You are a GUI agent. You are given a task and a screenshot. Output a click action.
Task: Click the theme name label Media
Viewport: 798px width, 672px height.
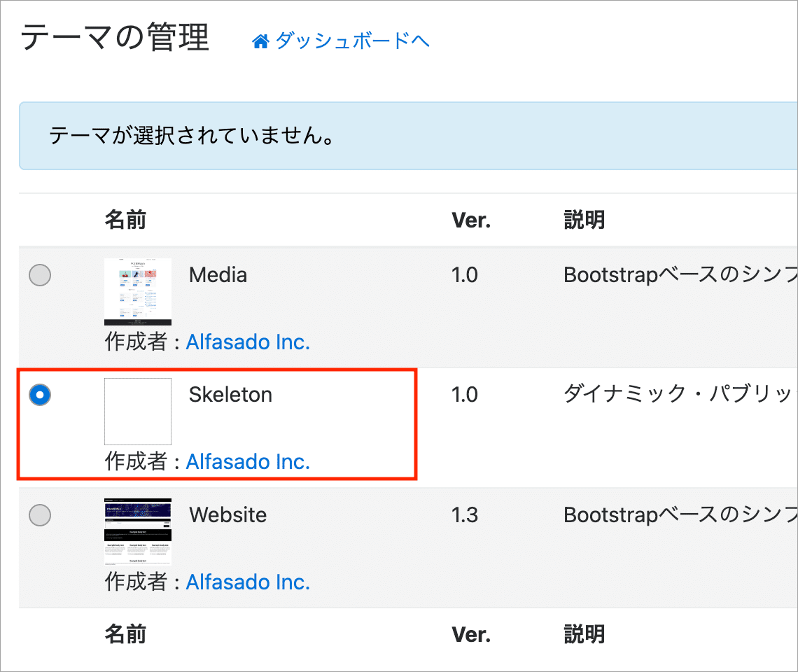217,275
